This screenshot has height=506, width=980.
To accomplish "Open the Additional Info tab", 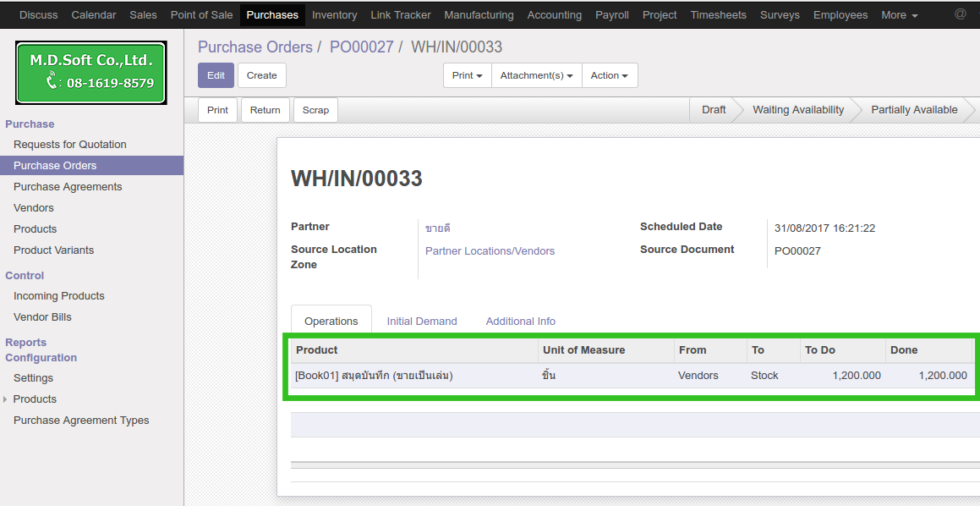I will click(520, 322).
